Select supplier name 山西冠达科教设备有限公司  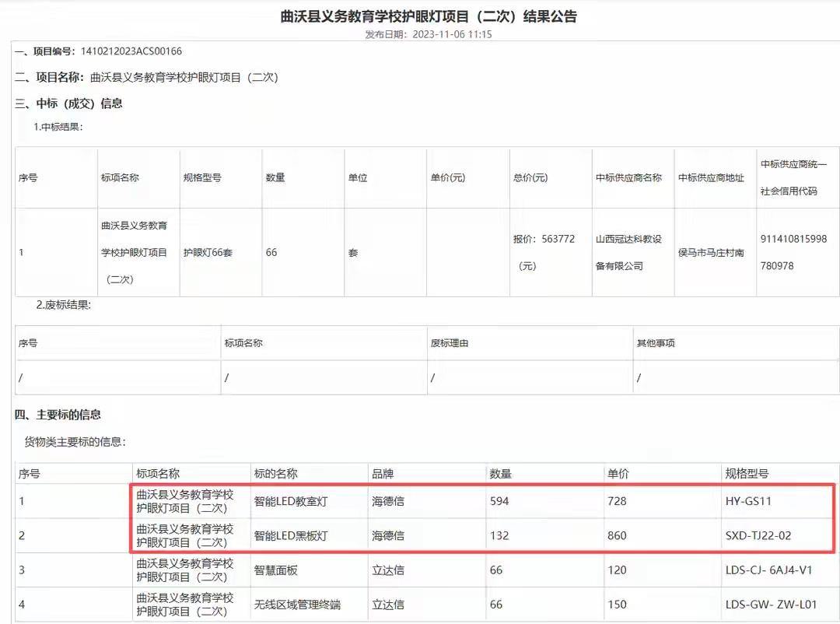tap(632, 251)
